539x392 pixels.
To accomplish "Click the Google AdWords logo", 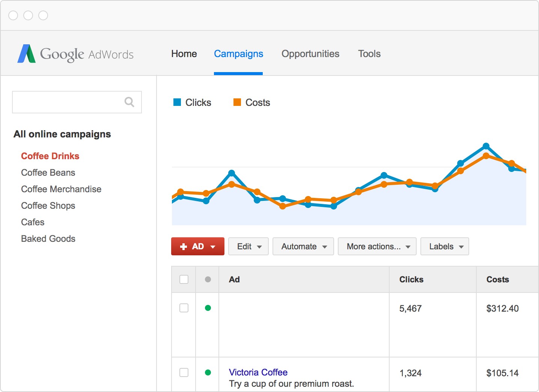I will pos(75,54).
